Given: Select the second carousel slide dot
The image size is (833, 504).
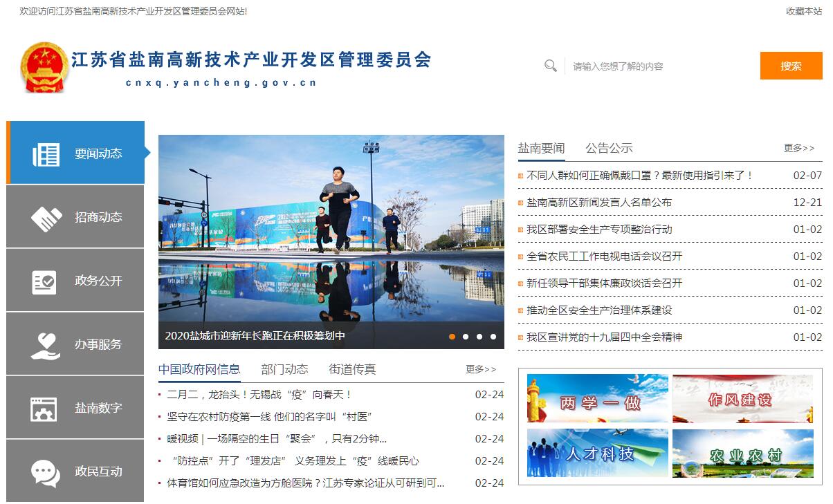Looking at the screenshot, I should [x=466, y=337].
